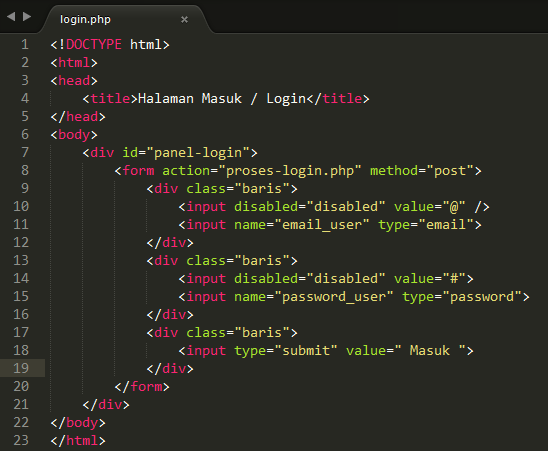Click the closing title tag

pyautogui.click(x=338, y=99)
